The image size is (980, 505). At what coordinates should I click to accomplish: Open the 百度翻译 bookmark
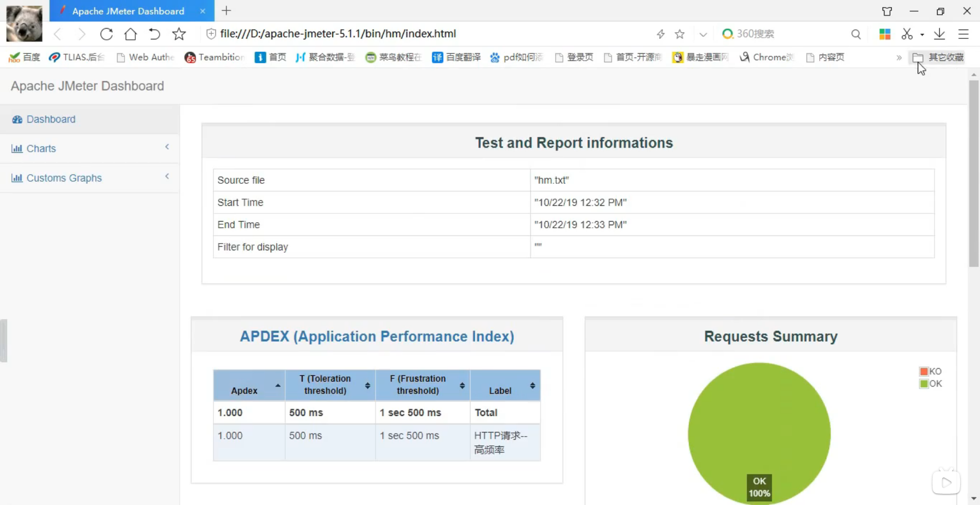[x=456, y=57]
